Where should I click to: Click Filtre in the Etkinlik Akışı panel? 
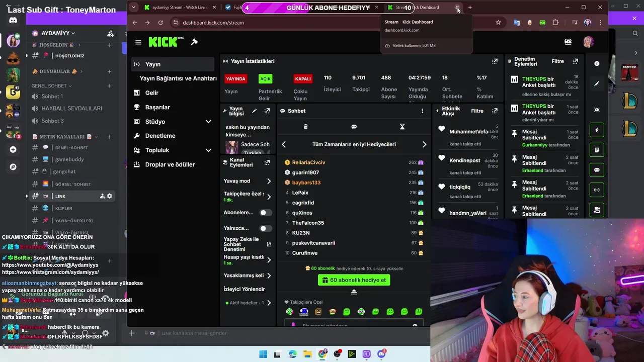[x=477, y=111]
